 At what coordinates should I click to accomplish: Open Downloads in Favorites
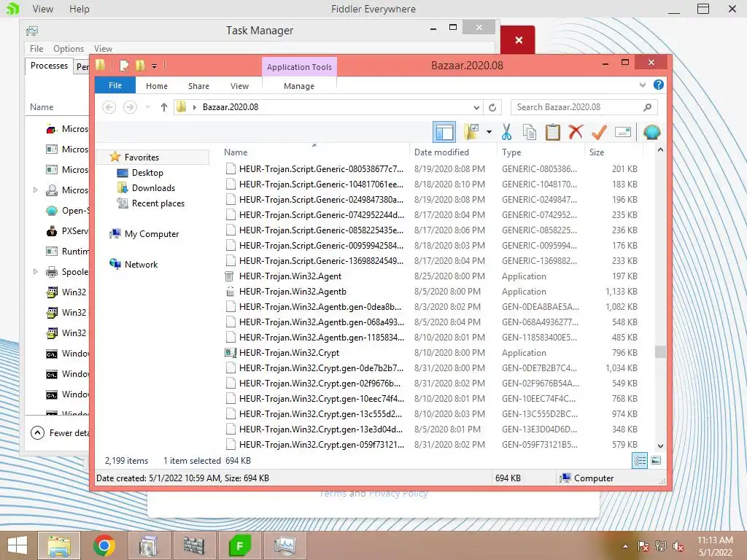point(153,187)
